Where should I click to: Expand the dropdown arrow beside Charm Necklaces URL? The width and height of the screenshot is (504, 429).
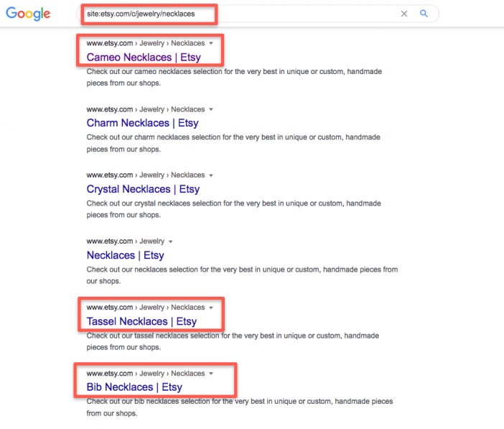[x=211, y=110]
